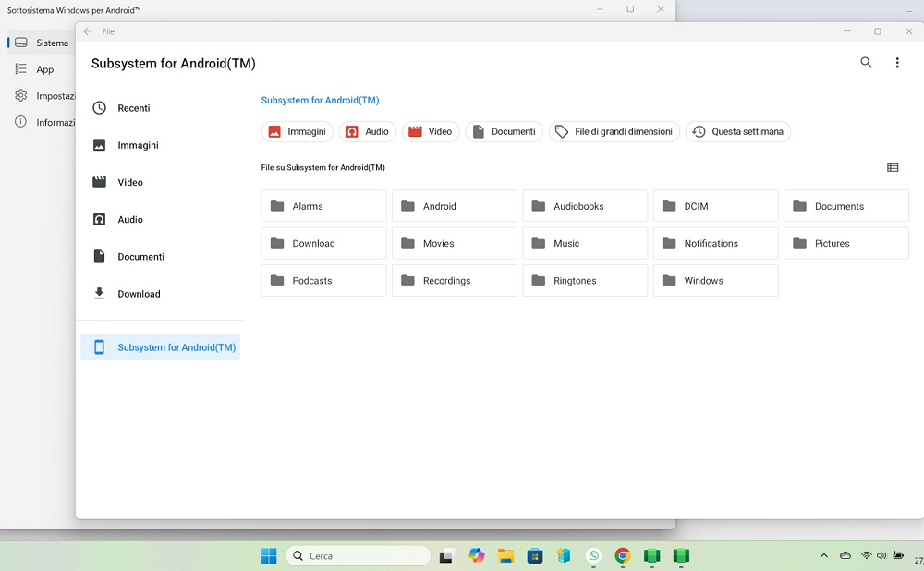The width and height of the screenshot is (924, 571).
Task: Open the DCIM folder
Action: pyautogui.click(x=715, y=206)
